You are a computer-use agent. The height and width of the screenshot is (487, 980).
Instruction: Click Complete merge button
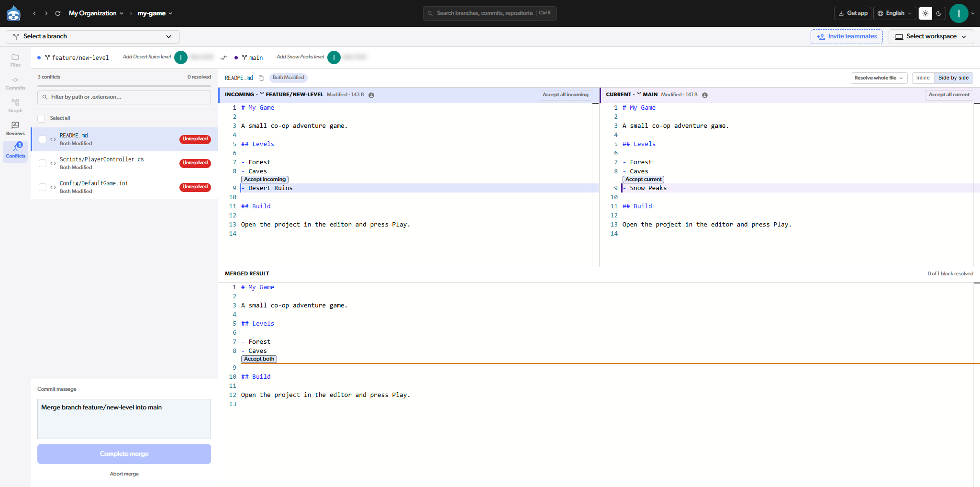click(124, 454)
